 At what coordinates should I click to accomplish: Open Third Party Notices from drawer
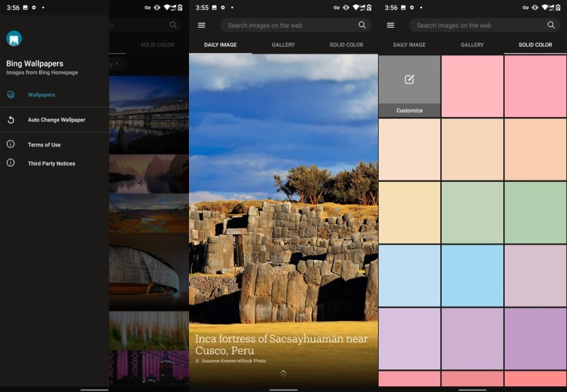pyautogui.click(x=54, y=164)
